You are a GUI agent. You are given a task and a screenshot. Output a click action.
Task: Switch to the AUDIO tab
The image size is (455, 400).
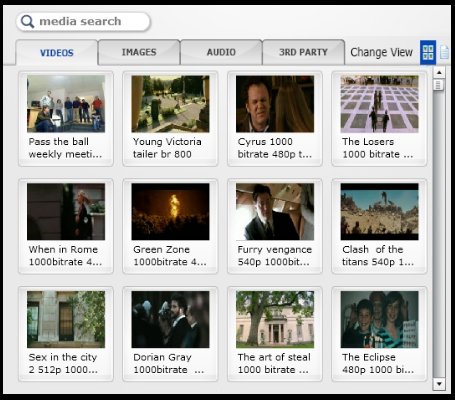click(x=221, y=52)
